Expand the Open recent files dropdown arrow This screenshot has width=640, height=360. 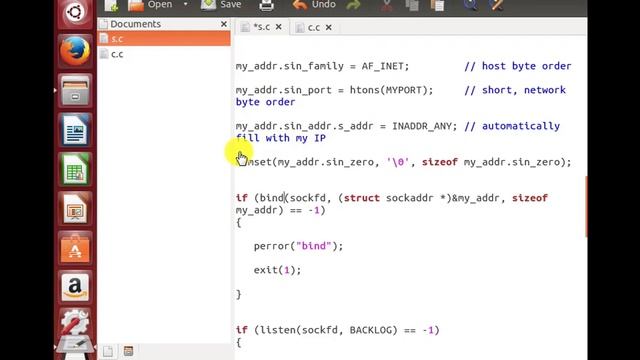pos(186,4)
